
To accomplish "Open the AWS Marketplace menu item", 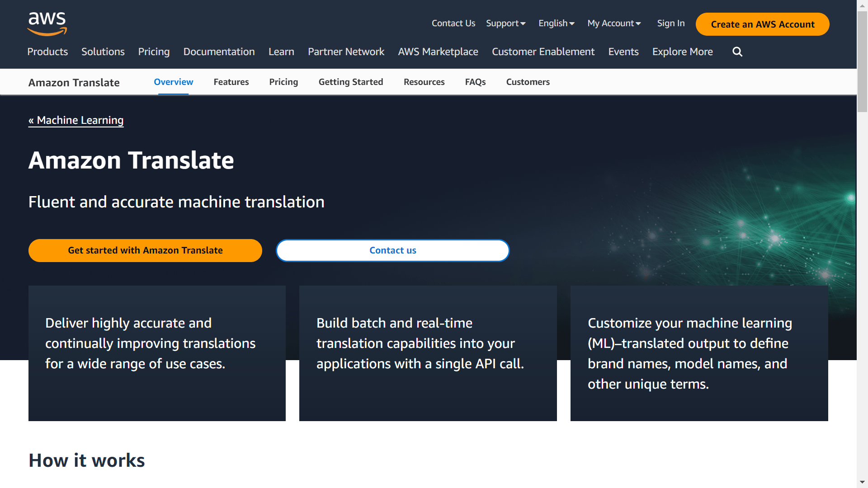I will (438, 52).
